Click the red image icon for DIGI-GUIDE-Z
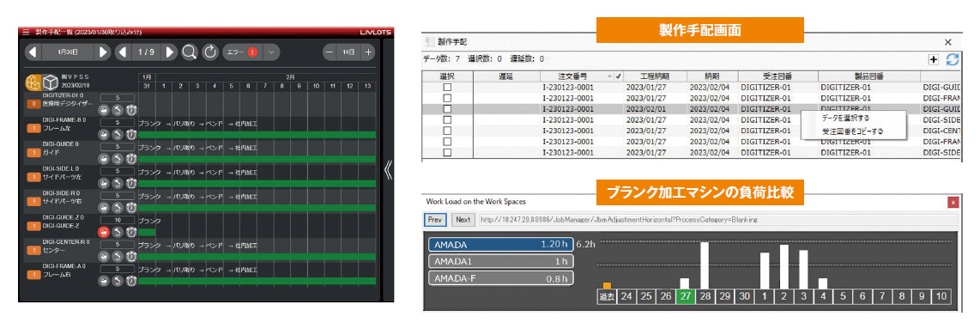Screen dimensions: 980x329 (105, 232)
